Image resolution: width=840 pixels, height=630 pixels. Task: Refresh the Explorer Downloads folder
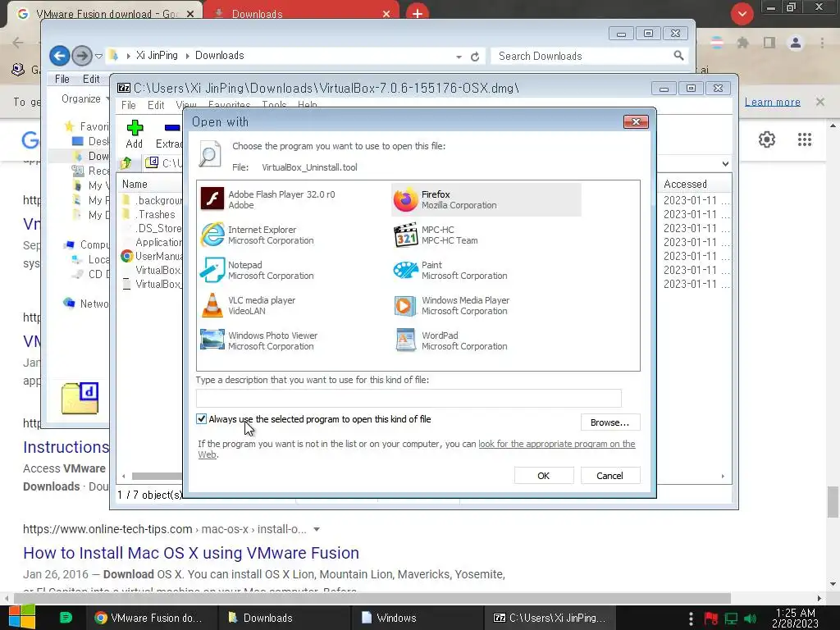pos(475,57)
